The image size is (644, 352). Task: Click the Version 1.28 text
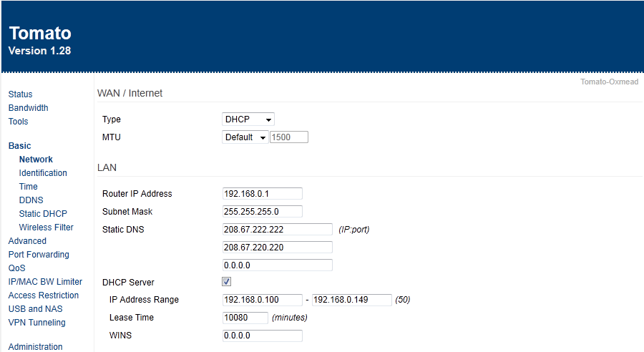tap(39, 51)
